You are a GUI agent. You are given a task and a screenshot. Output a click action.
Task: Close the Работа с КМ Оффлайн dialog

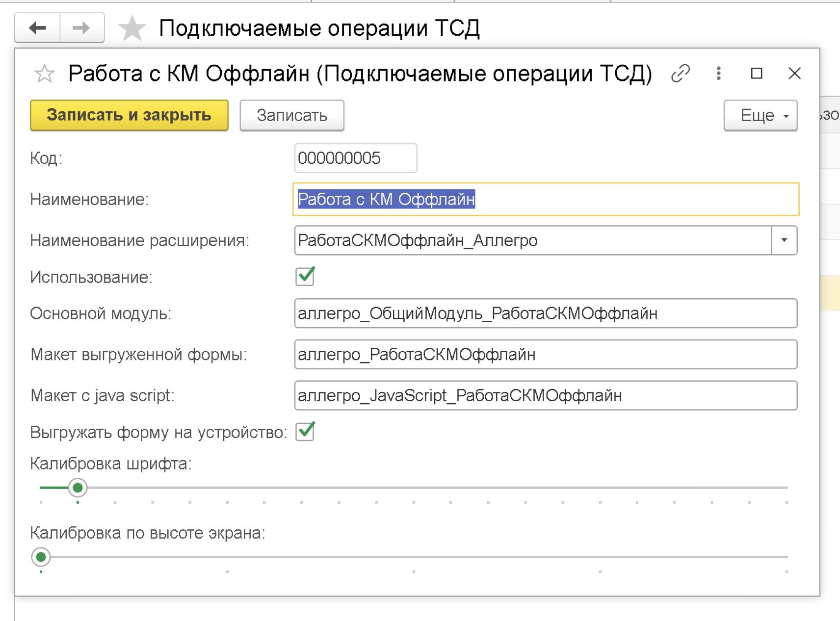pyautogui.click(x=794, y=74)
